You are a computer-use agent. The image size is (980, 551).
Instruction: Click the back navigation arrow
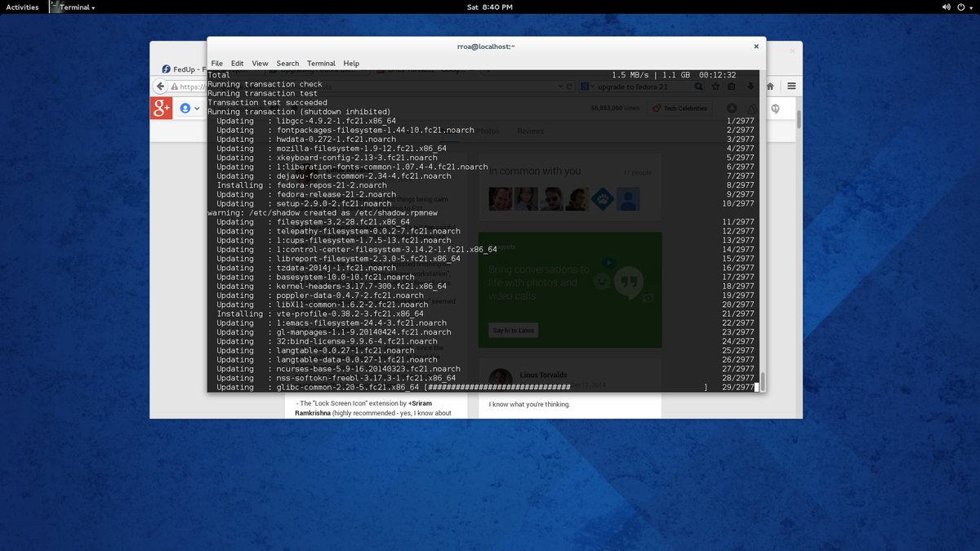160,85
